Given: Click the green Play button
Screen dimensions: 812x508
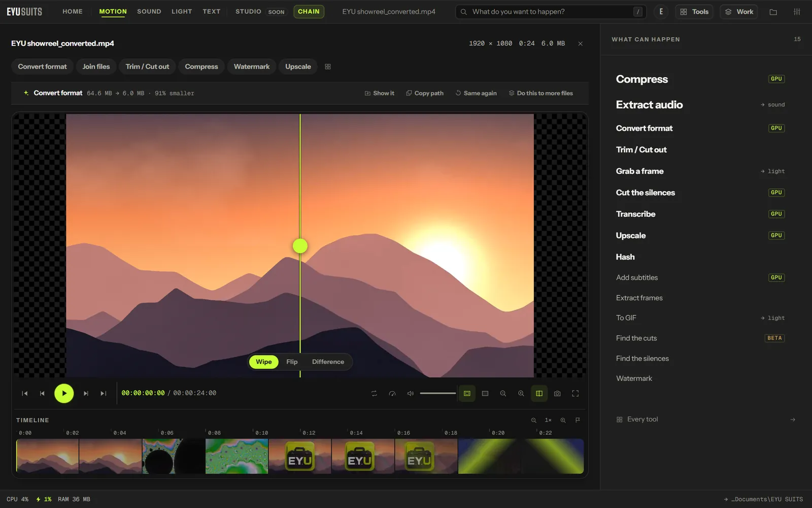Looking at the screenshot, I should pyautogui.click(x=64, y=393).
